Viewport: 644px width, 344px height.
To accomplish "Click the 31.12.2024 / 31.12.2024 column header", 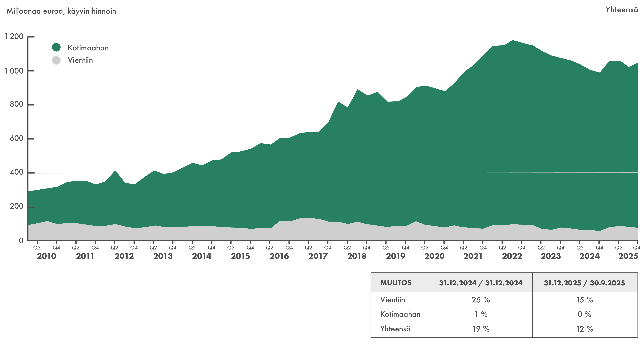I will click(x=481, y=283).
